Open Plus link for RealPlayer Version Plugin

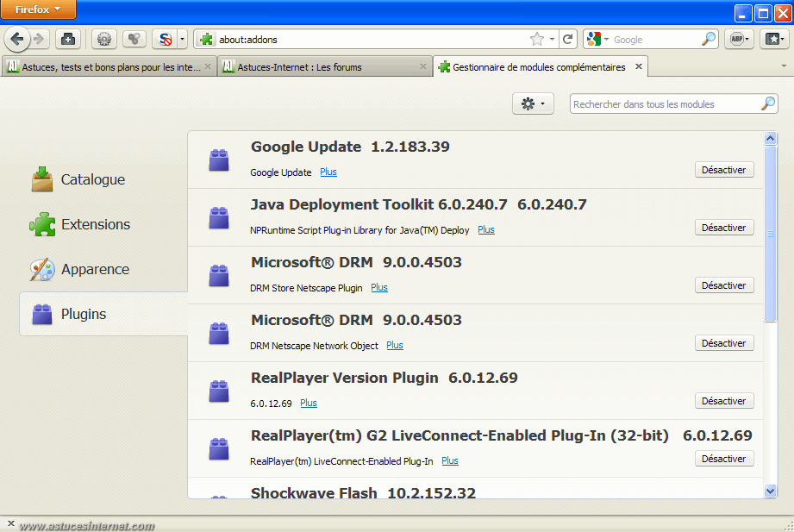point(309,403)
